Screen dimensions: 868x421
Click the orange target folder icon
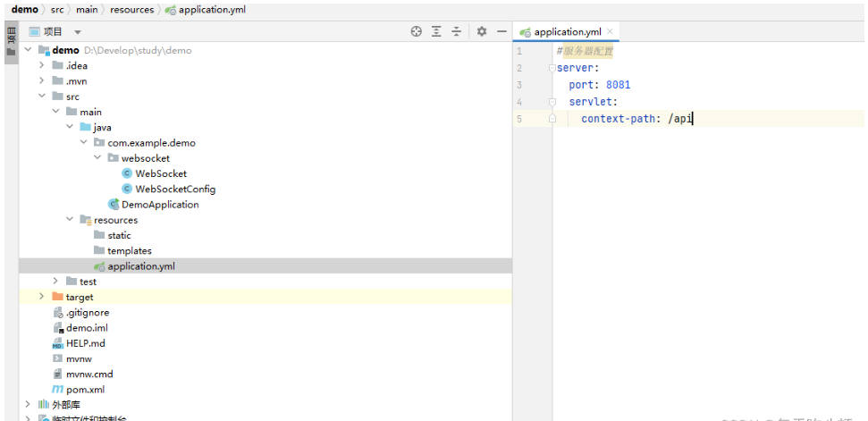point(57,297)
